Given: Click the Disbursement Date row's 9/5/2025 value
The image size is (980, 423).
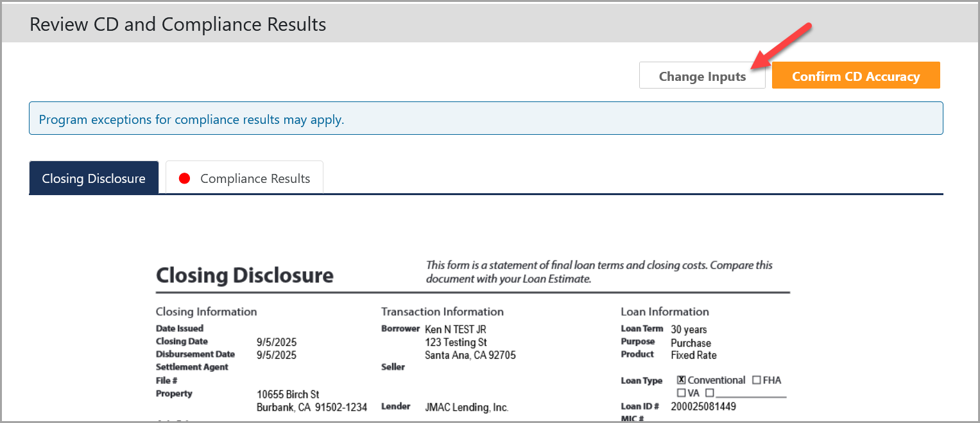Looking at the screenshot, I should [277, 355].
